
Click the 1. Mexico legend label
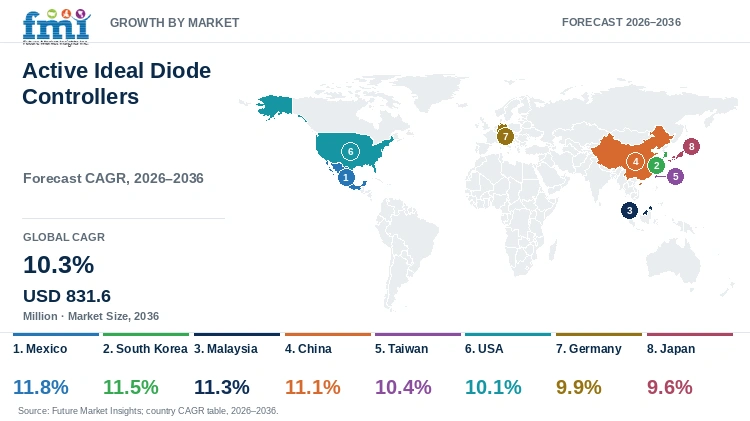[40, 349]
